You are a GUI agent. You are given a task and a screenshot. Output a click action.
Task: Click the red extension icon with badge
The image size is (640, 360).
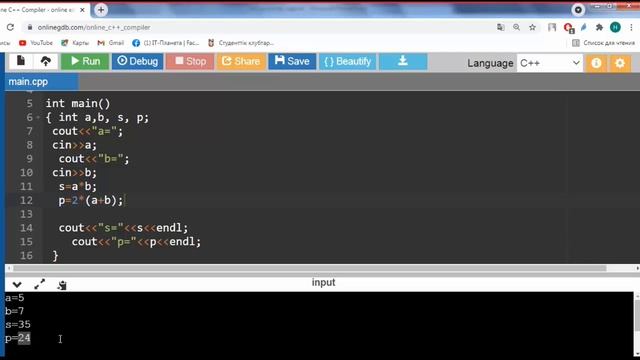coord(568,28)
